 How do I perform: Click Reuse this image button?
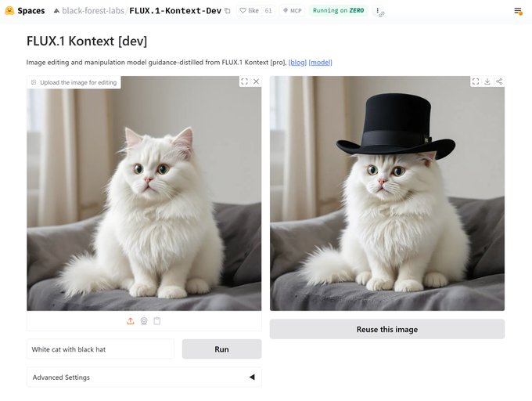click(387, 329)
